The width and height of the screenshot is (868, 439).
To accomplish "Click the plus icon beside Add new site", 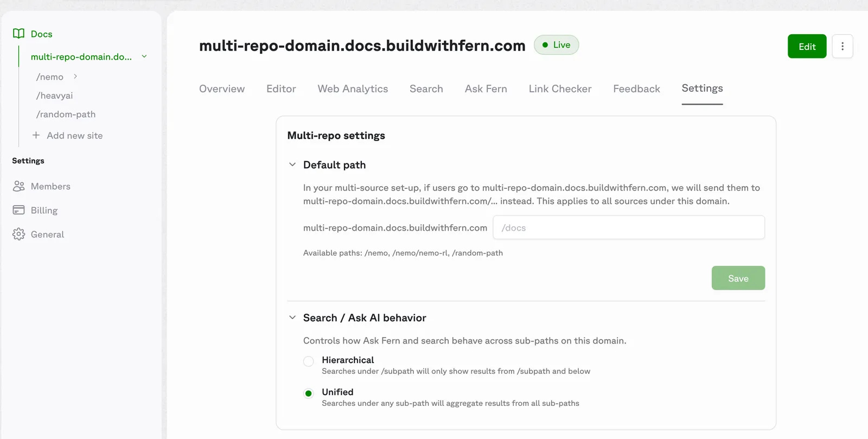I will [36, 135].
